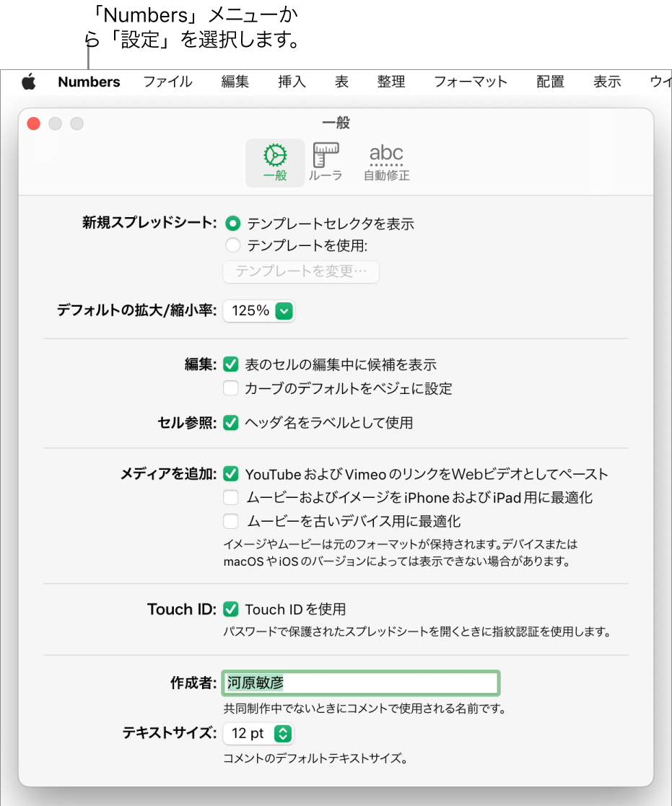Open the Numbers menu

coord(89,82)
